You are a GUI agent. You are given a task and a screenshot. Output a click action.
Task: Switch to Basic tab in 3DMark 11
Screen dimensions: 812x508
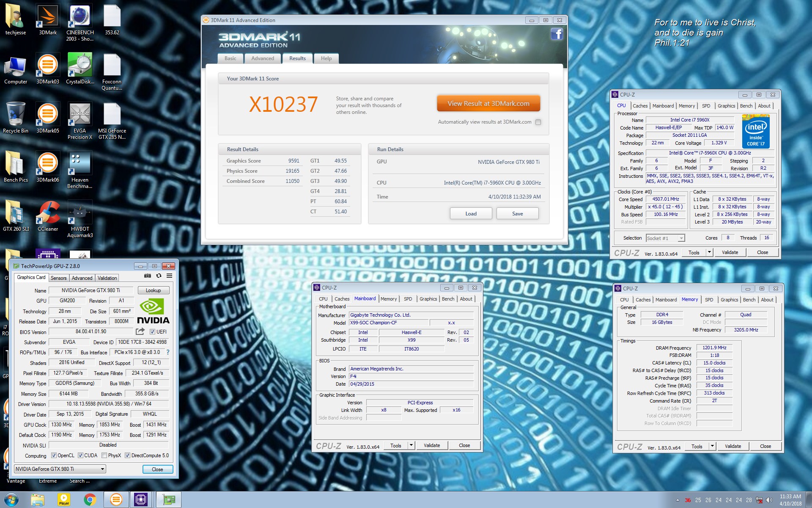click(230, 58)
